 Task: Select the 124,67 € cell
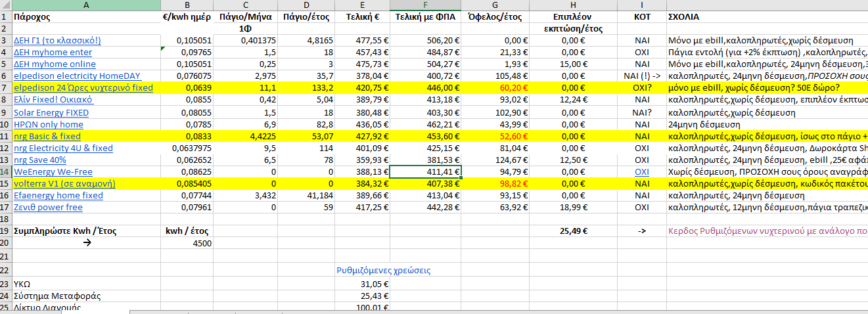[x=495, y=160]
